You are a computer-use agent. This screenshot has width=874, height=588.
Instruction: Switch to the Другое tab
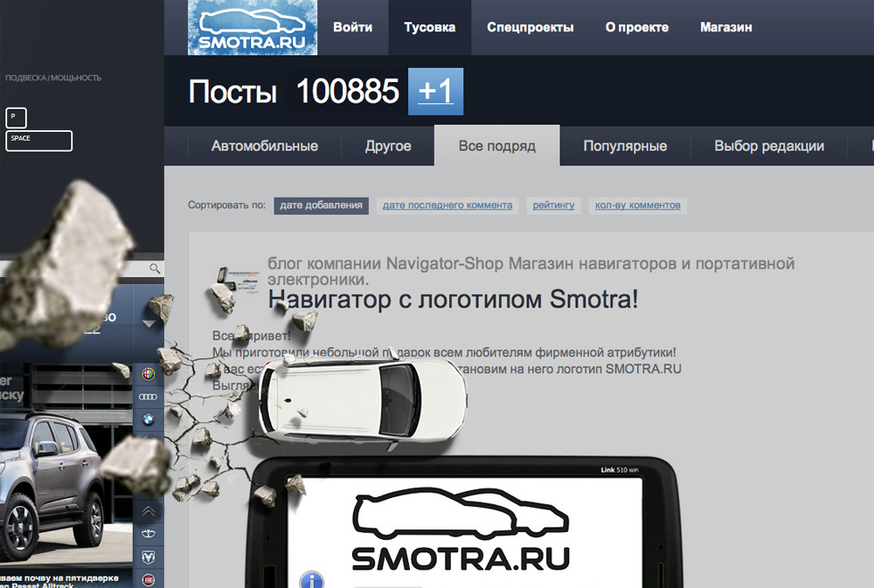coord(388,146)
